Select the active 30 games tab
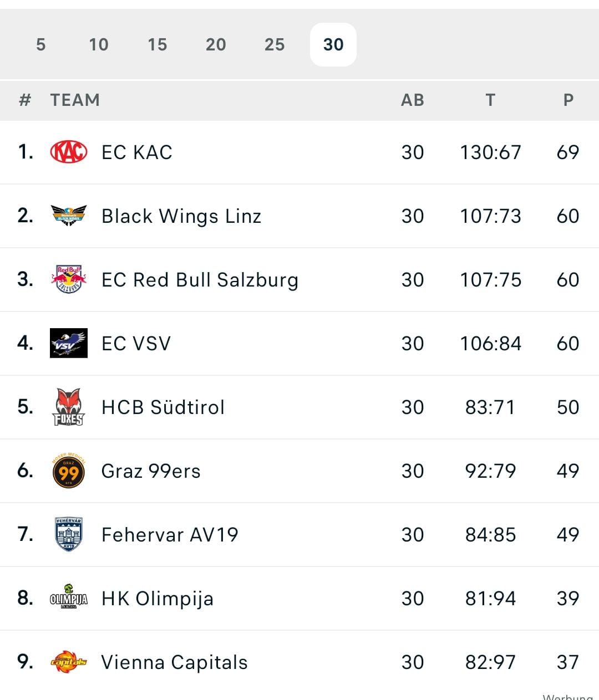Screen dimensions: 599x700 tap(333, 44)
